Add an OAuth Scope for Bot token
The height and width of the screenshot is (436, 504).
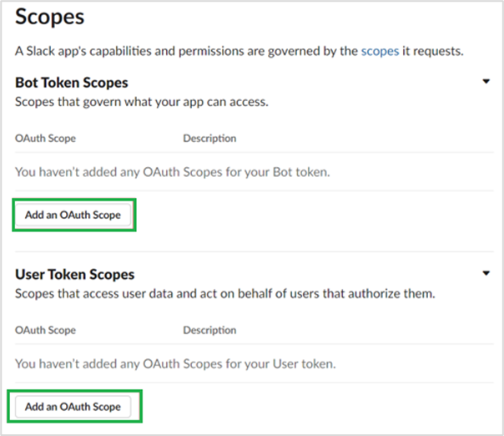pyautogui.click(x=73, y=215)
